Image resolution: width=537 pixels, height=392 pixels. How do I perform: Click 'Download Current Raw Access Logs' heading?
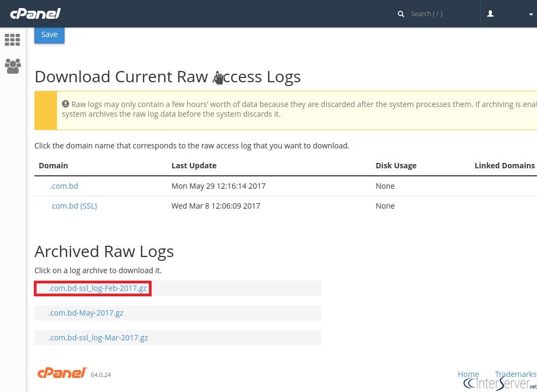168,77
